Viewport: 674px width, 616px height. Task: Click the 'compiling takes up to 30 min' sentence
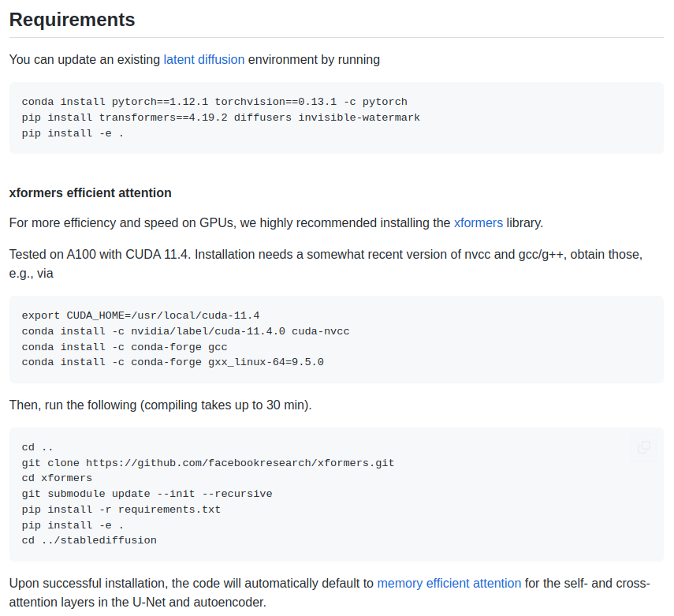coord(160,405)
